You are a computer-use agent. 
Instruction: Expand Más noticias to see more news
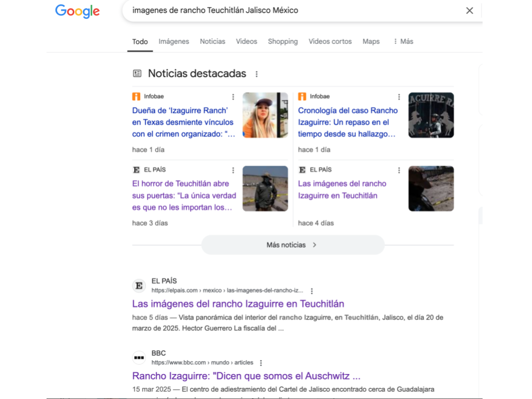(292, 245)
